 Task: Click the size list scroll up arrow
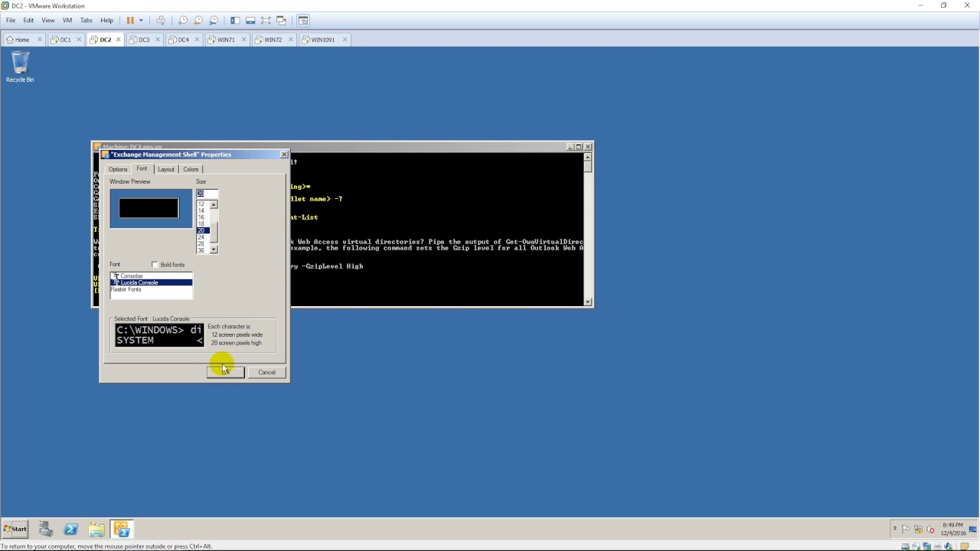pyautogui.click(x=214, y=204)
